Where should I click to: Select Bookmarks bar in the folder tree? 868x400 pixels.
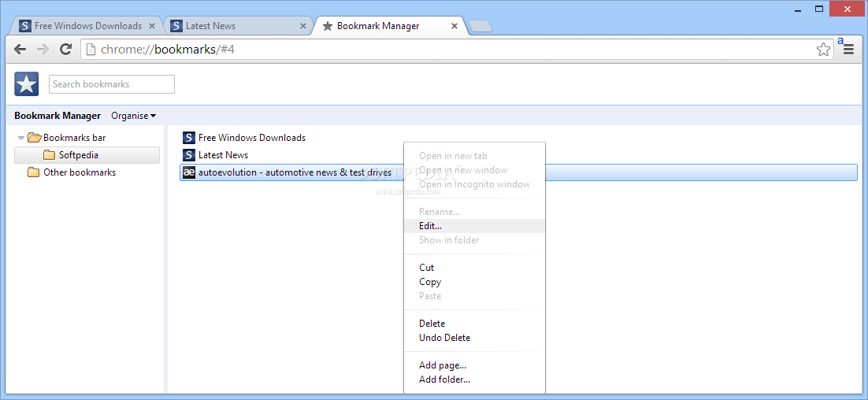(74, 138)
